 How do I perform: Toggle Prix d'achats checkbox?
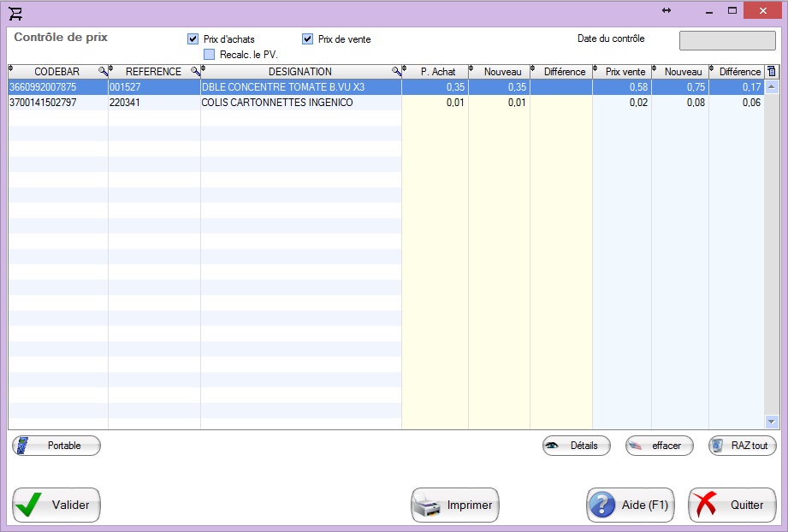pos(193,38)
